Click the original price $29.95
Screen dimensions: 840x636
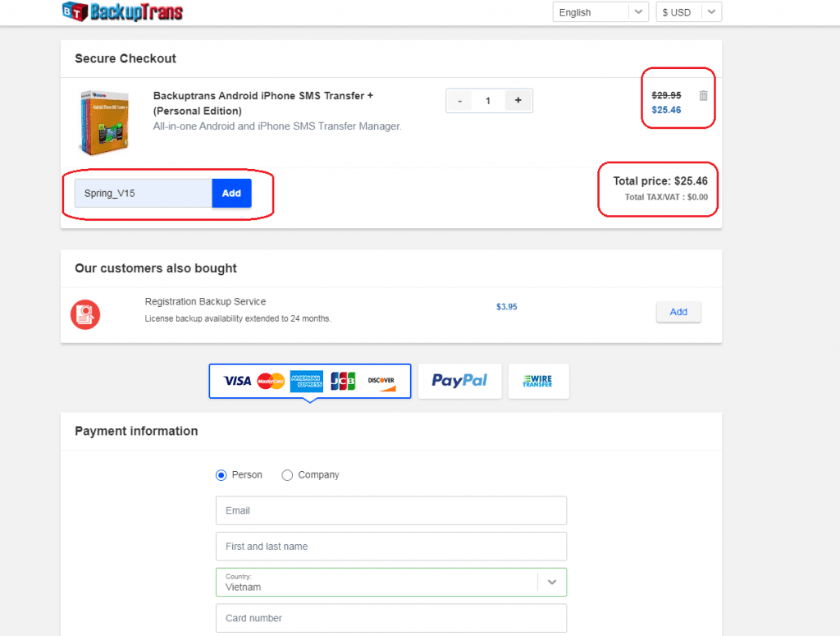pos(666,95)
